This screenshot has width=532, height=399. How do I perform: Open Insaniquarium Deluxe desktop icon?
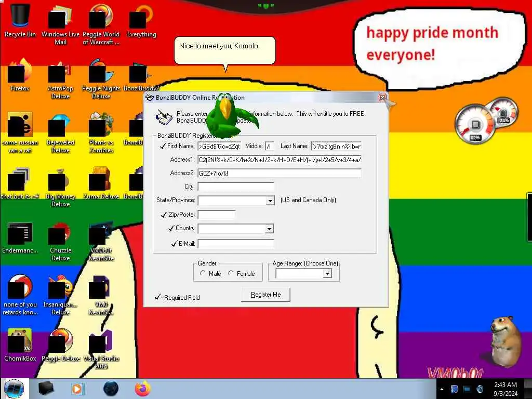coord(60,295)
